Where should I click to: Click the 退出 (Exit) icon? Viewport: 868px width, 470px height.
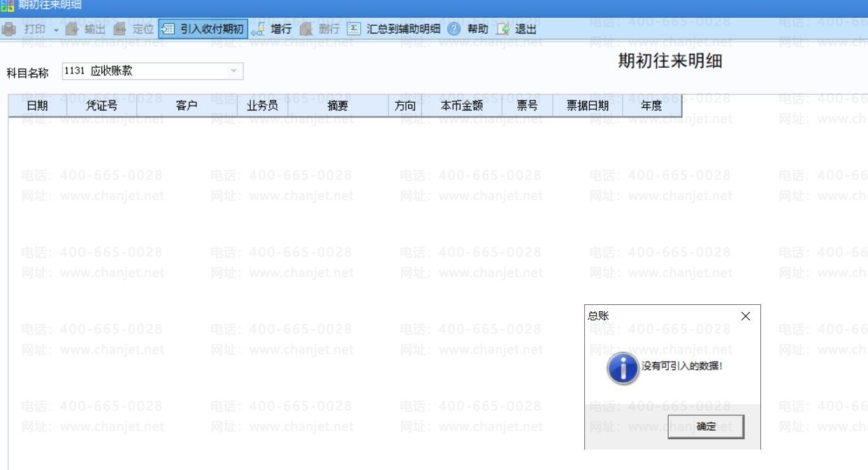click(502, 29)
